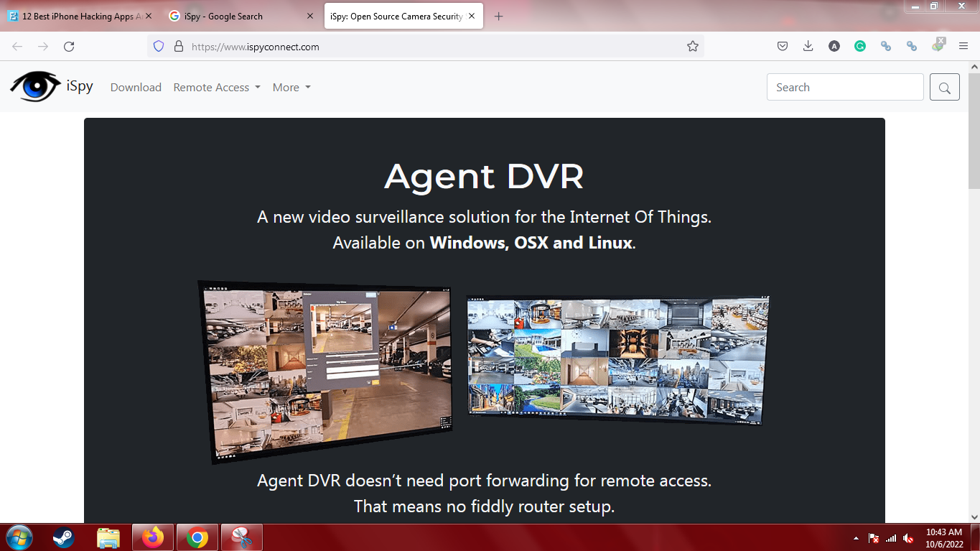Click into the Search input field
Viewport: 980px width, 551px height.
pyautogui.click(x=845, y=87)
